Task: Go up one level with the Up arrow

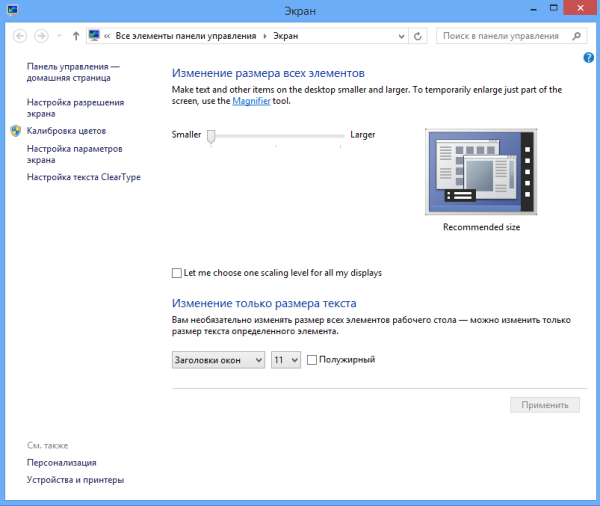Action: [76, 36]
